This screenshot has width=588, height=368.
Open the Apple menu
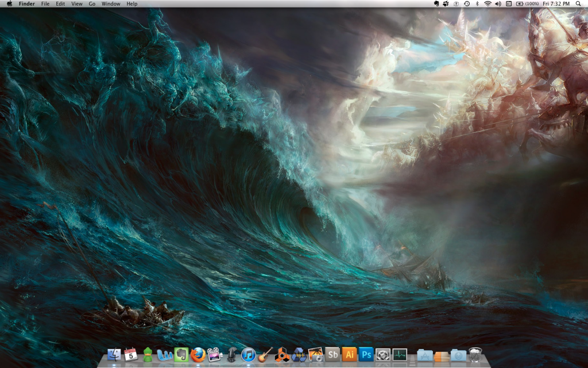coord(9,4)
